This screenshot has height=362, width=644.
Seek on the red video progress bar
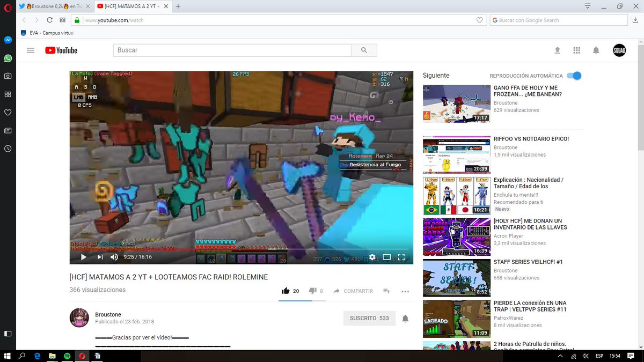[x=241, y=249]
